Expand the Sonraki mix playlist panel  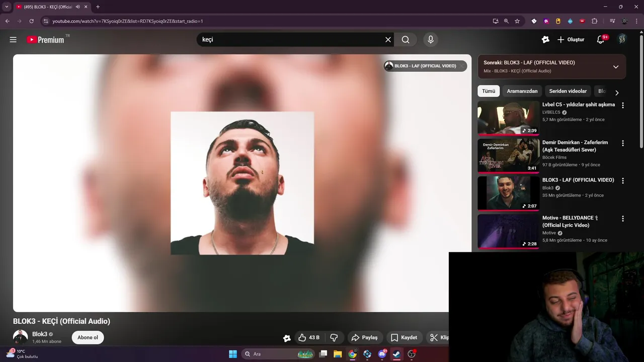(x=615, y=67)
